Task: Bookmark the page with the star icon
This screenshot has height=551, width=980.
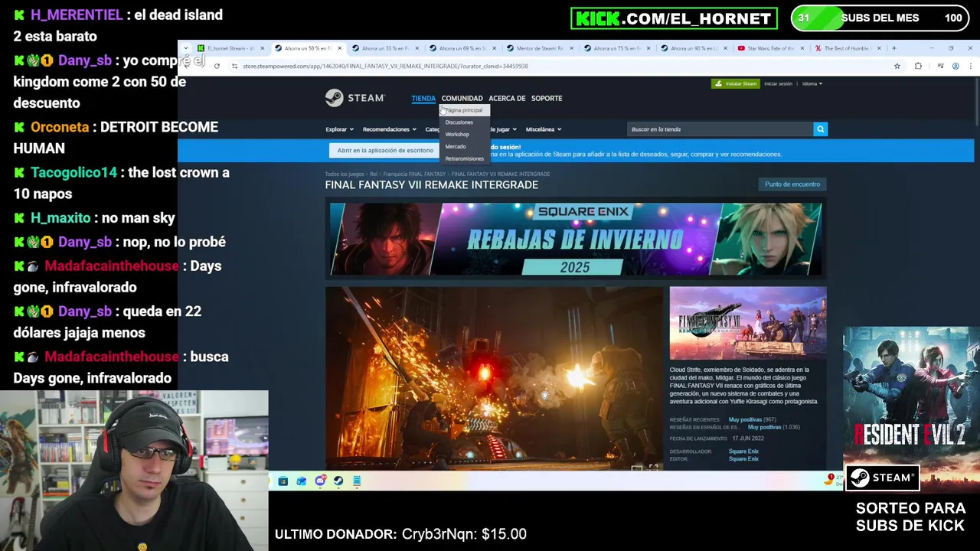Action: click(897, 66)
